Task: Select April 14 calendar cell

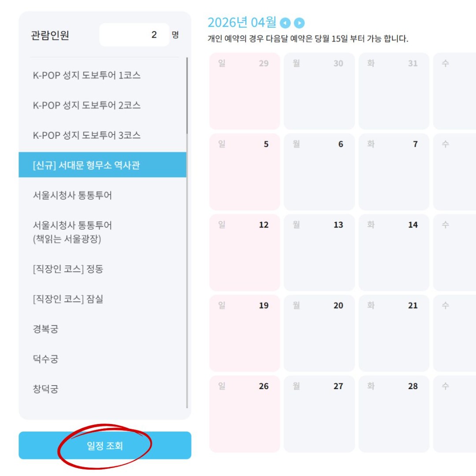Action: (394, 253)
